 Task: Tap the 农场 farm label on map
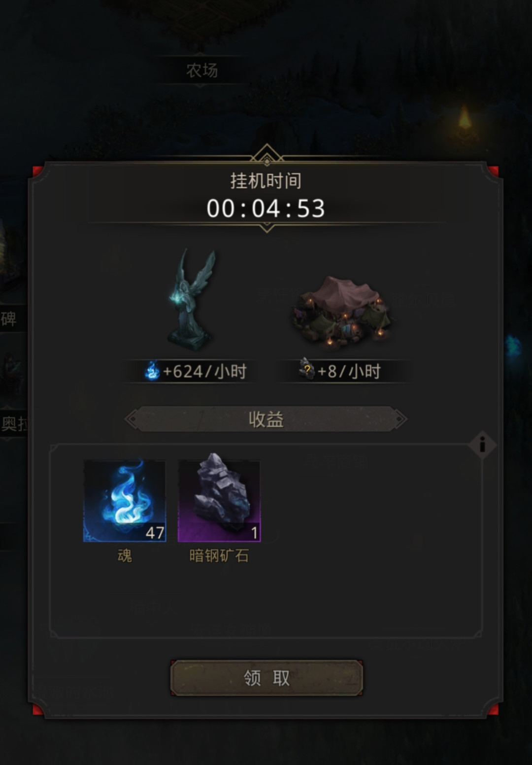[202, 70]
